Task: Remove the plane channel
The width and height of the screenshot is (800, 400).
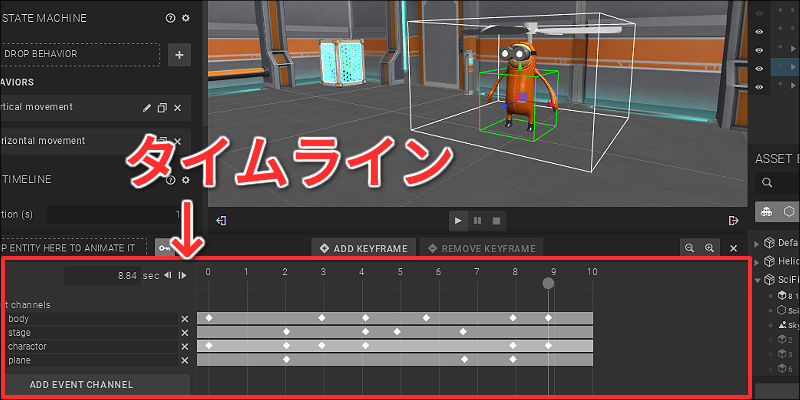Action: point(185,361)
